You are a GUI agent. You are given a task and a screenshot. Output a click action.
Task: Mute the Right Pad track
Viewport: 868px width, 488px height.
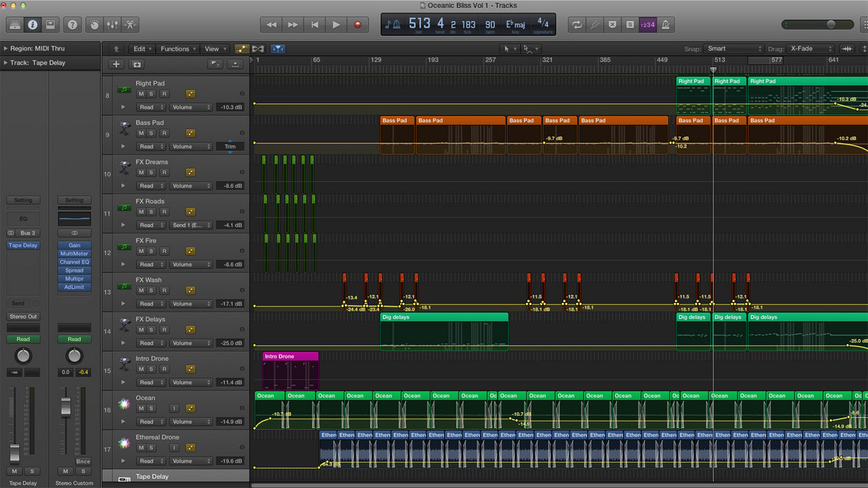pos(142,94)
